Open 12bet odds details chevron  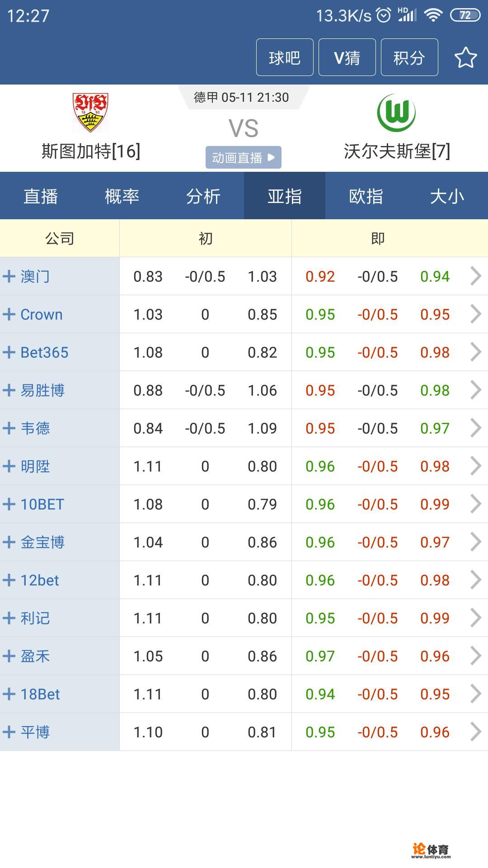pyautogui.click(x=476, y=580)
